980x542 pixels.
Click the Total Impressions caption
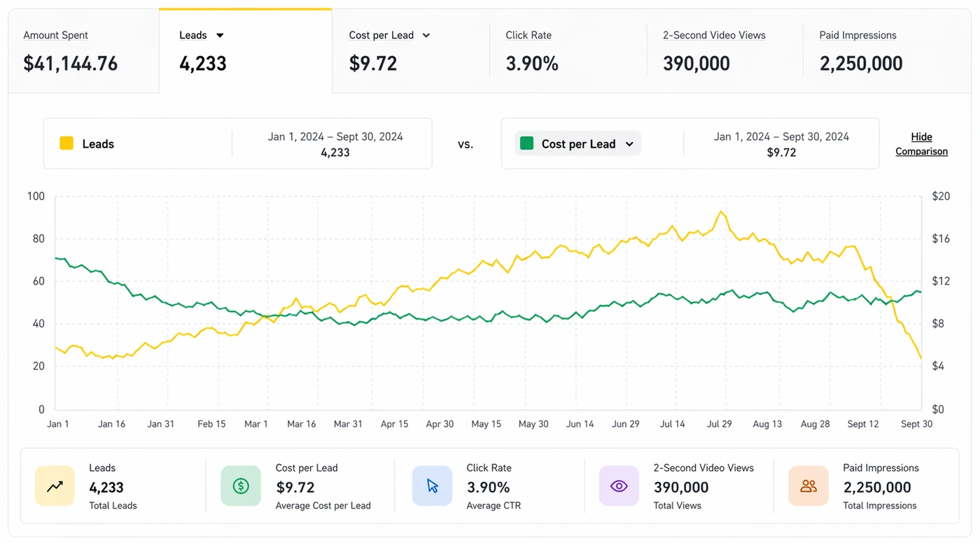coord(880,506)
